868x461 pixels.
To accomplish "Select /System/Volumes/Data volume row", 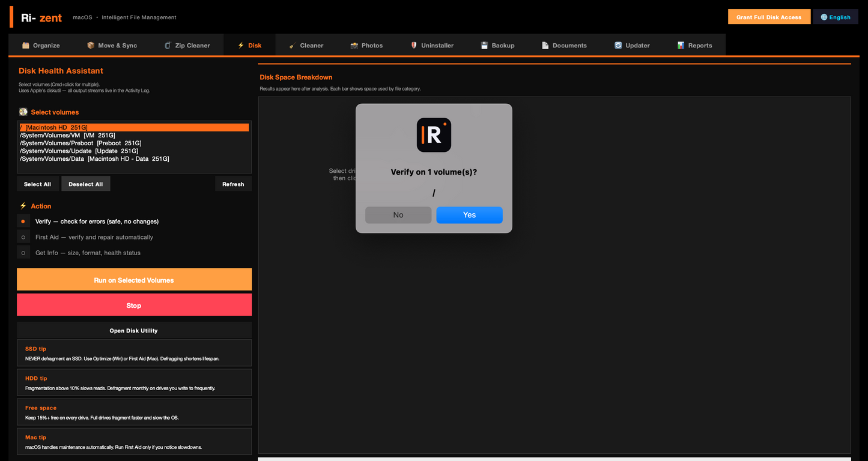I will (134, 158).
